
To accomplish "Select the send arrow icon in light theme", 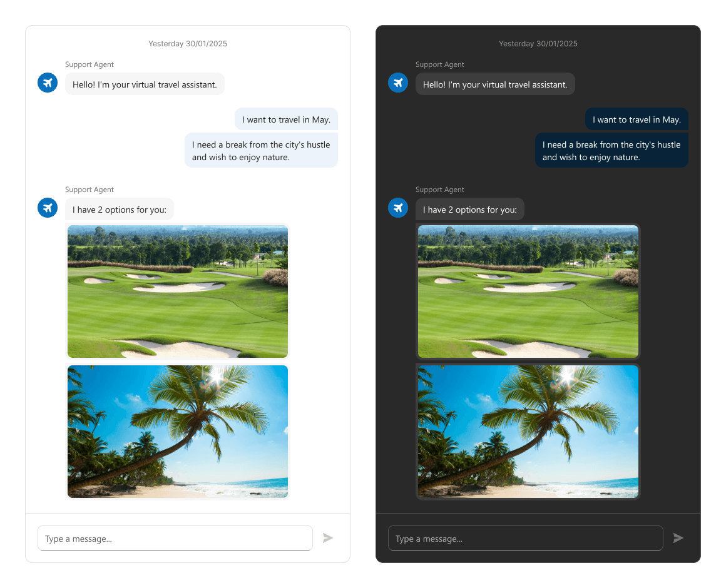I will [x=328, y=537].
